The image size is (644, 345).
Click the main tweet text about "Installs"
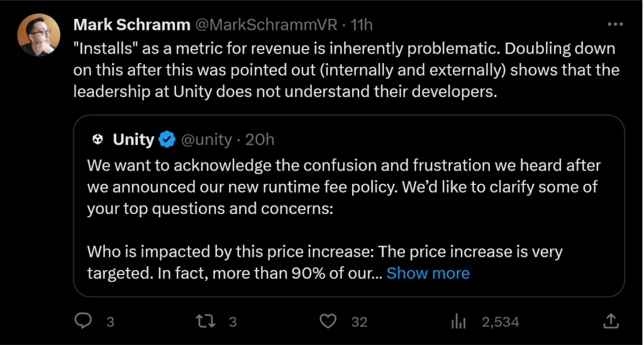(x=346, y=69)
